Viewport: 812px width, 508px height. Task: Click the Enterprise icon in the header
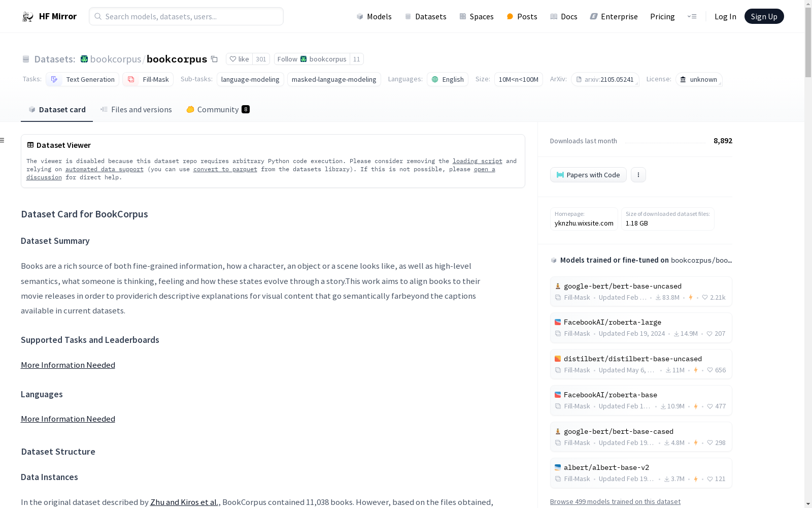594,16
